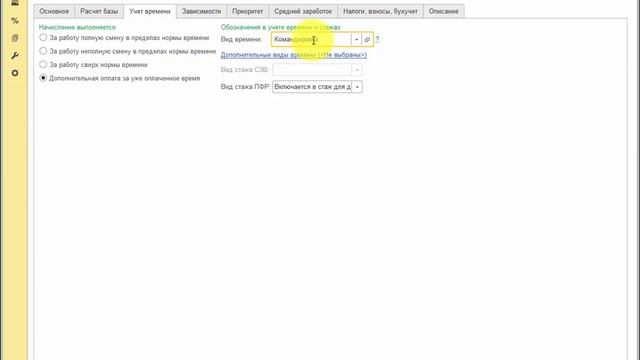Screen dimensions: 640x360
Task: Select radio 'За работу полную смену в пределах нормы времени'
Action: 43,38
